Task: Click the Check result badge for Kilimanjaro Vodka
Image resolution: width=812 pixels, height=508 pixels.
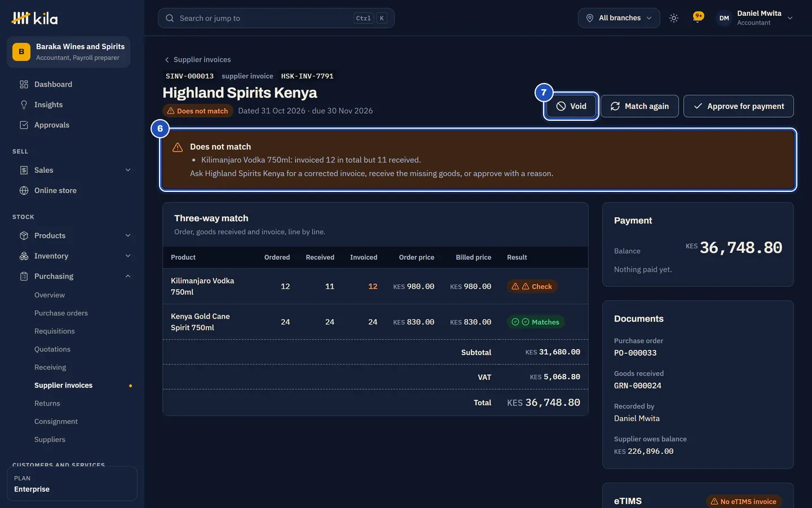Action: [x=532, y=287]
